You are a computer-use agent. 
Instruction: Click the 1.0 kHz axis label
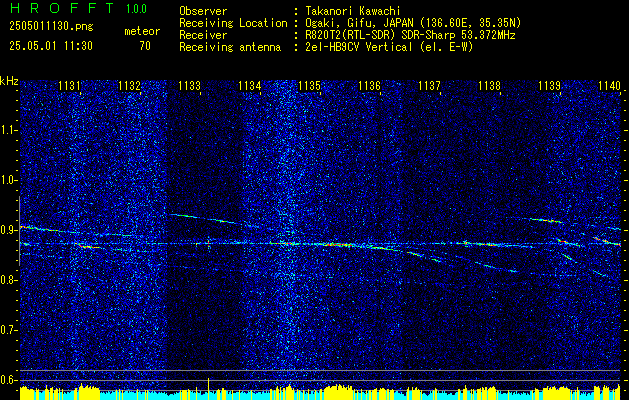[9, 180]
